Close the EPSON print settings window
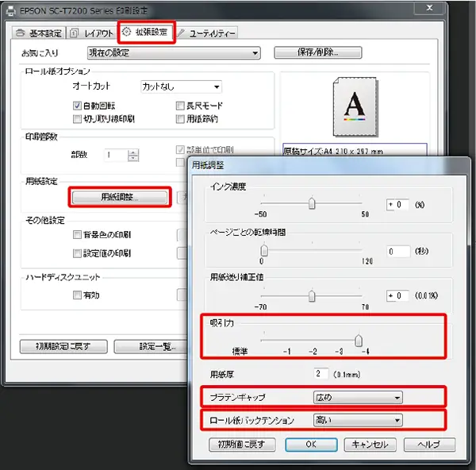Screen dimensions: 476x470 pos(429,8)
